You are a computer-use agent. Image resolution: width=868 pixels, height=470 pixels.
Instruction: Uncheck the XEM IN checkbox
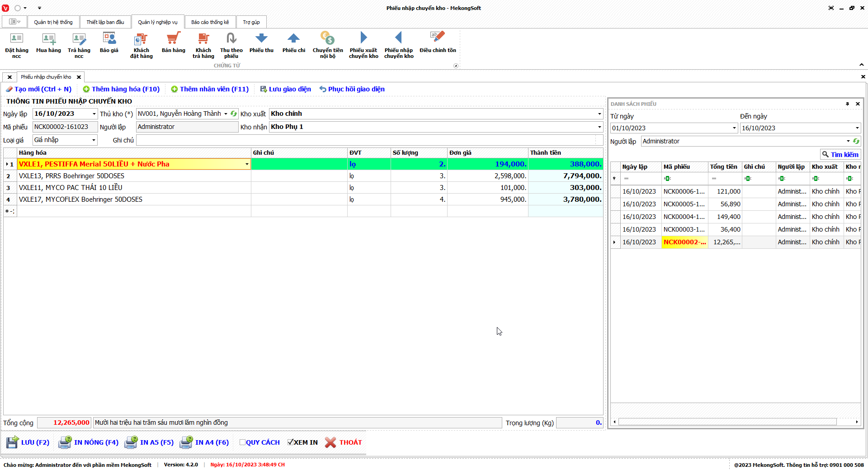[290, 442]
